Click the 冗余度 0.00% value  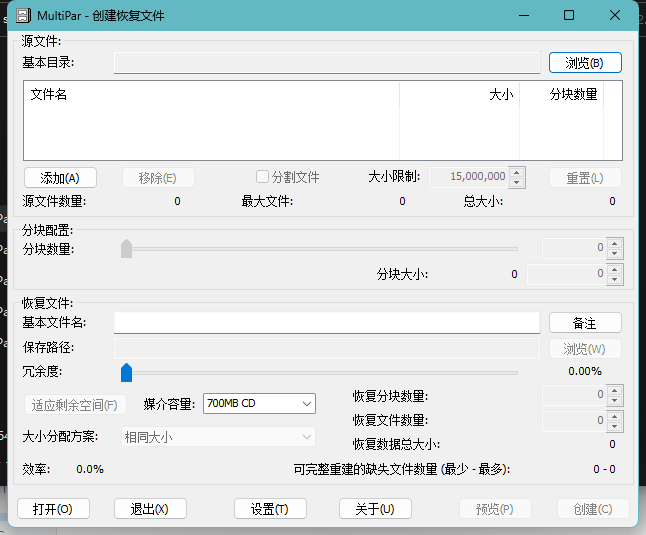585,371
